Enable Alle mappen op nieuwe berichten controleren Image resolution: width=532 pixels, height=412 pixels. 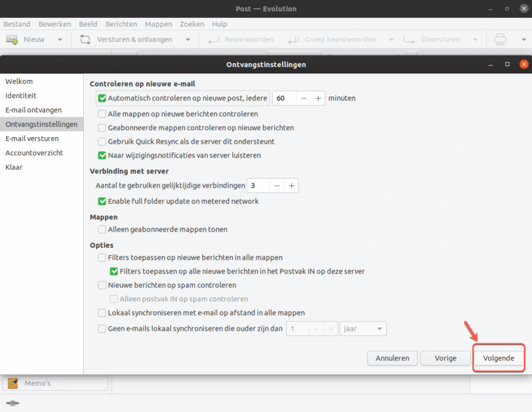click(102, 114)
